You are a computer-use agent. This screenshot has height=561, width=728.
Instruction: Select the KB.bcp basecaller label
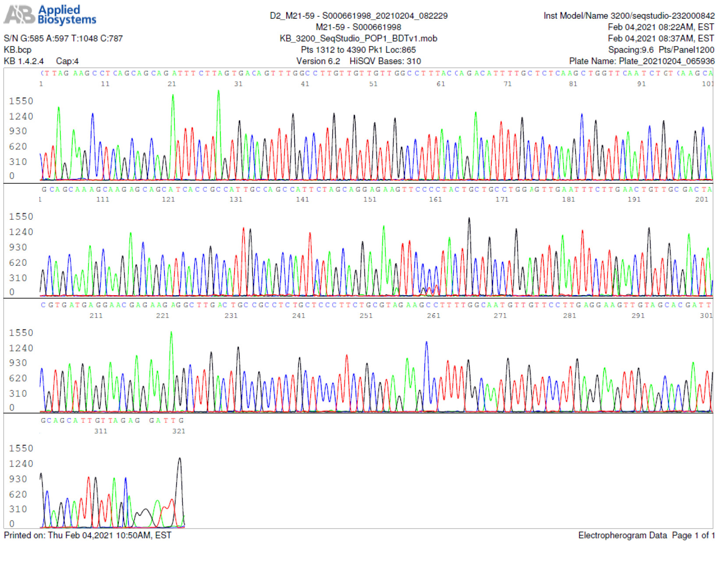pyautogui.click(x=18, y=50)
